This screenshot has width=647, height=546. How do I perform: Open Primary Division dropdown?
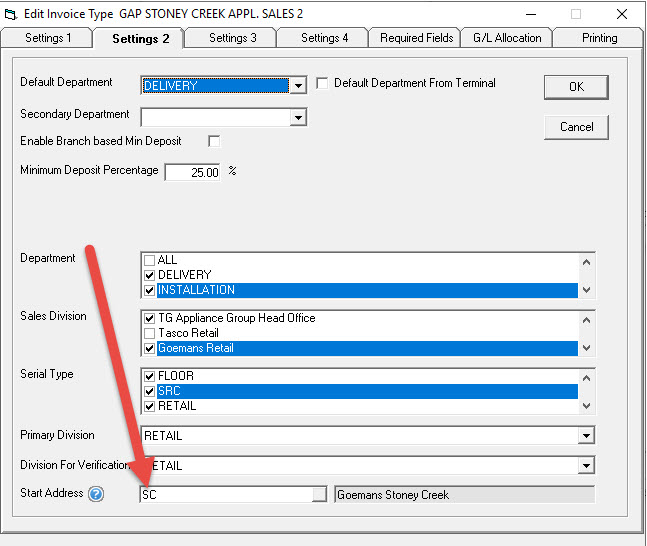point(586,435)
